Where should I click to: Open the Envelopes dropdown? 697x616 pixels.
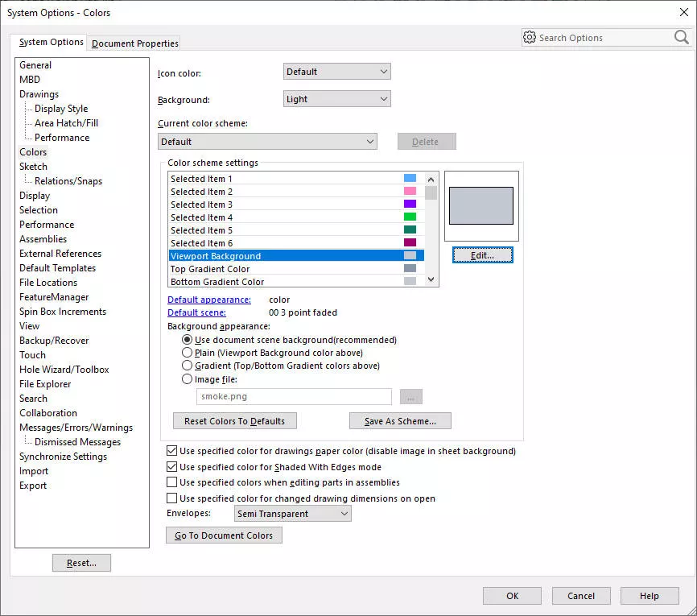pos(292,513)
